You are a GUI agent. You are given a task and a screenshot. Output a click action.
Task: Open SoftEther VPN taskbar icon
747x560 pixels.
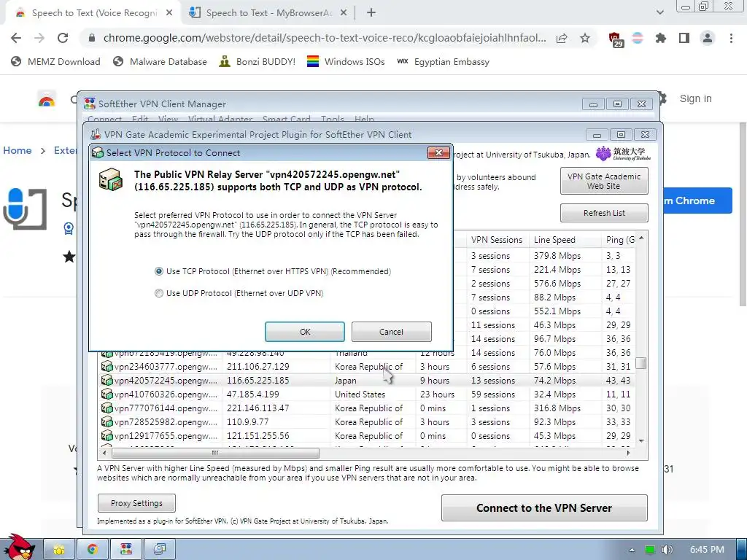coord(125,550)
